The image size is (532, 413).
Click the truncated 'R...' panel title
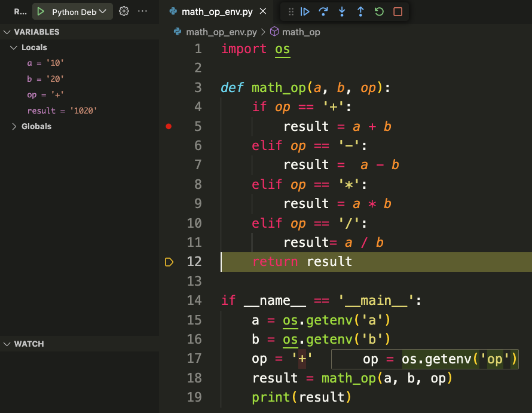(20, 12)
